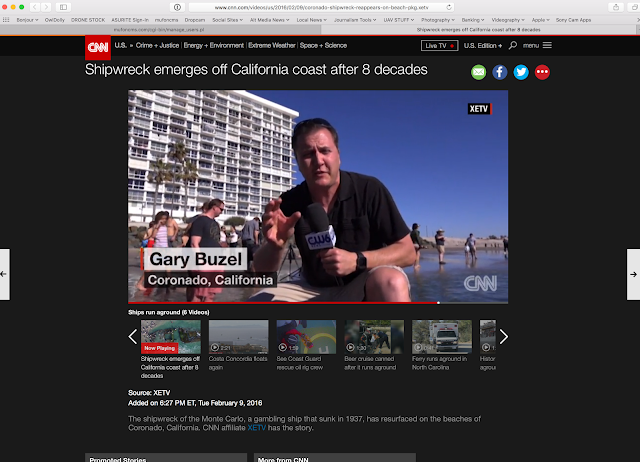Expand Local News bookmarks folder
The height and width of the screenshot is (462, 640).
point(311,20)
